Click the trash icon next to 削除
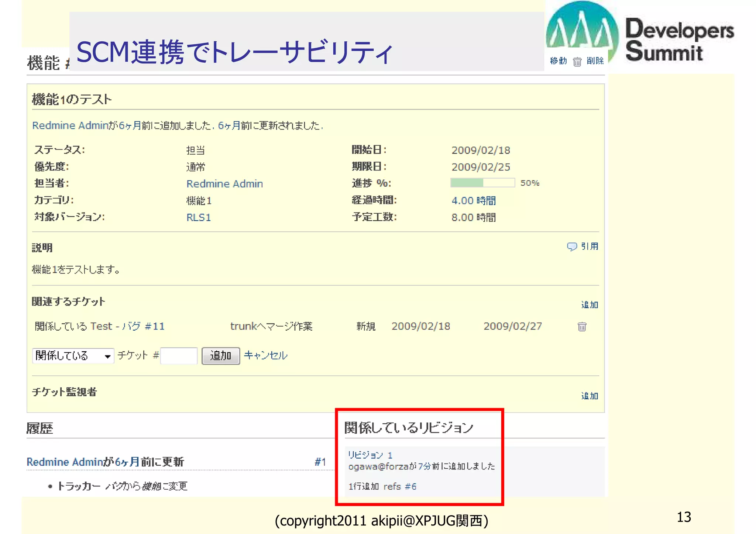The image size is (756, 534). click(577, 62)
